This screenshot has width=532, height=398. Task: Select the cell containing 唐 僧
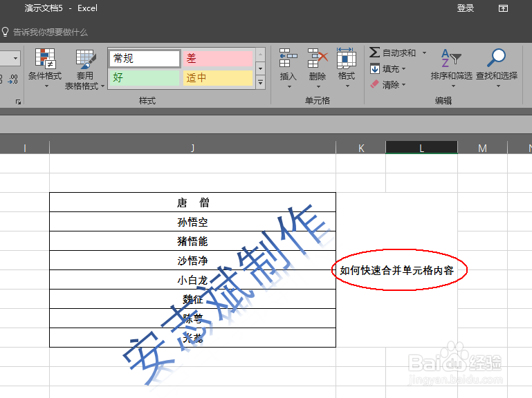193,202
